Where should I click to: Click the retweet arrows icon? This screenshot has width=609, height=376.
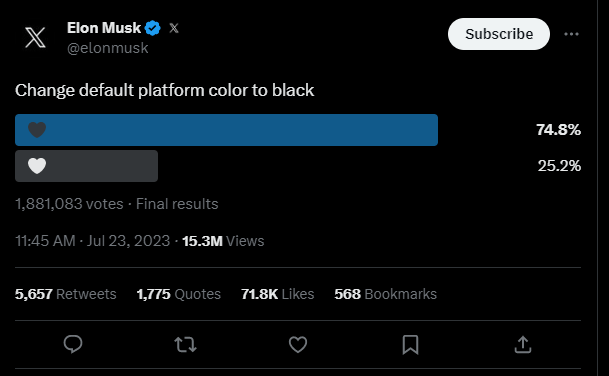click(x=185, y=345)
